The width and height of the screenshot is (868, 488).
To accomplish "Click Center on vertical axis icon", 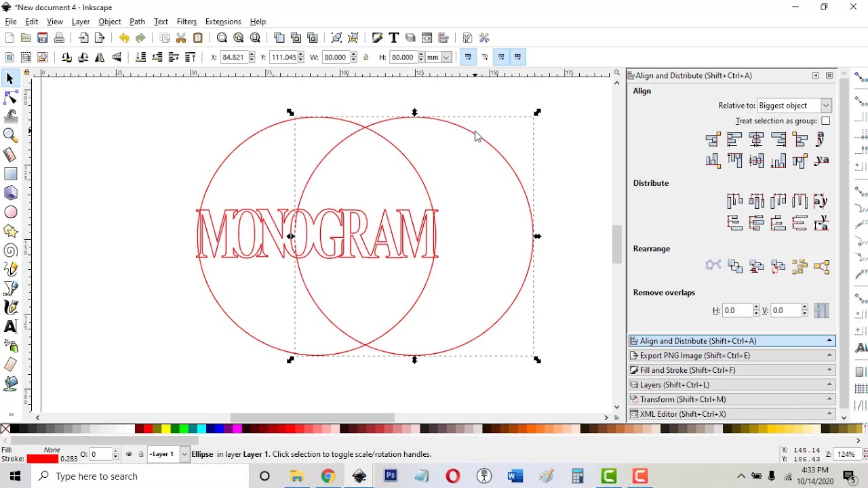I will (756, 140).
